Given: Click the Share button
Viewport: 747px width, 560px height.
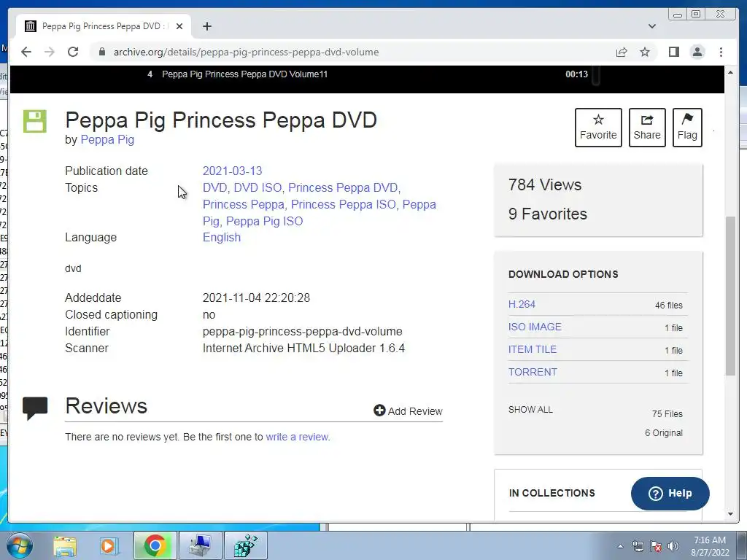Looking at the screenshot, I should coord(647,128).
